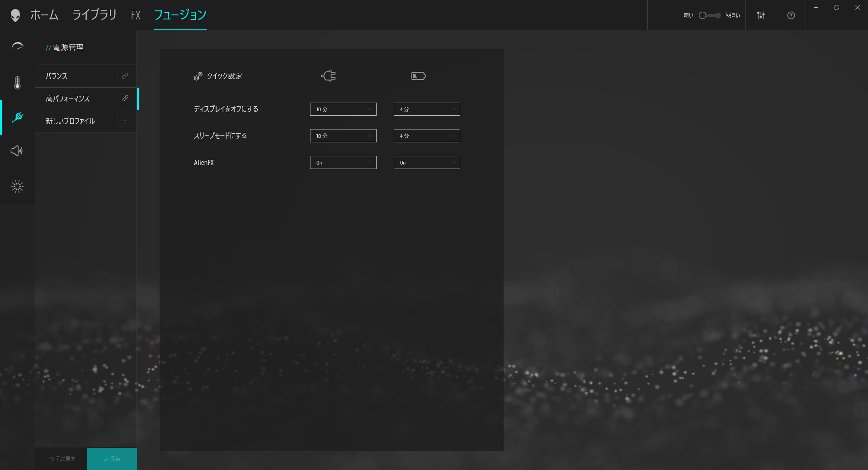868x470 pixels.
Task: Click the クイック設定 heading text
Action: pos(224,76)
